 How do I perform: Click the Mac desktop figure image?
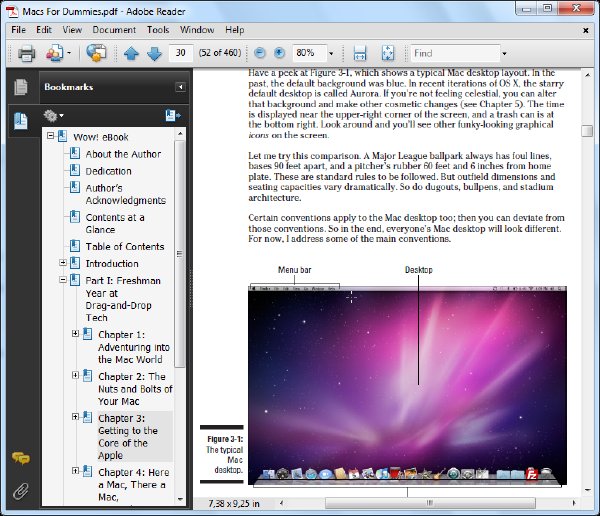(x=408, y=386)
